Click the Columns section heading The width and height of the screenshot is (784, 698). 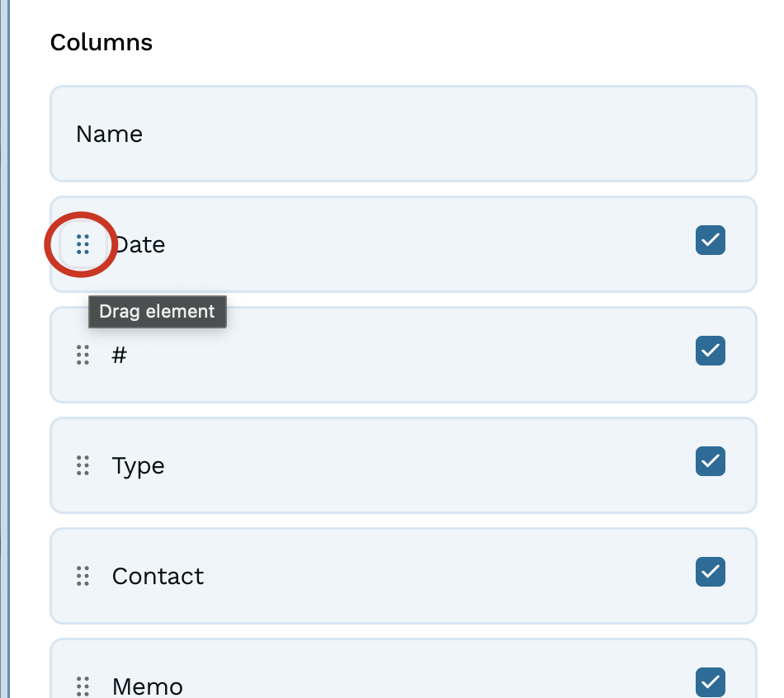point(102,43)
